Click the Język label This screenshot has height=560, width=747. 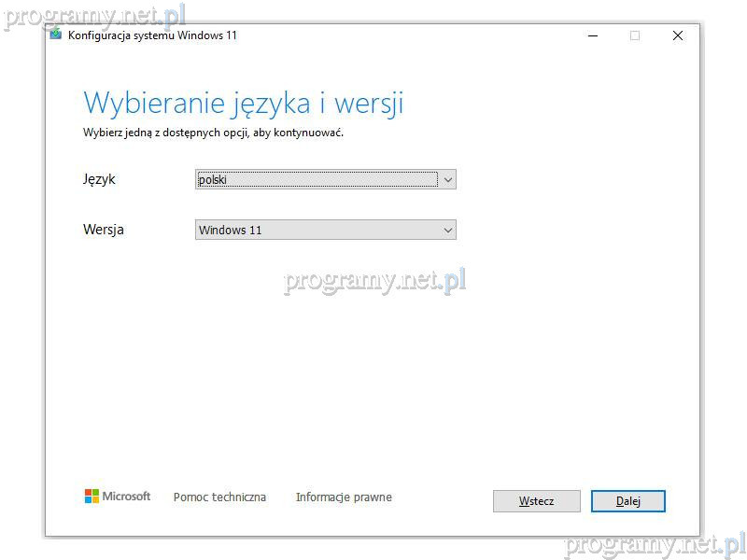pos(99,179)
